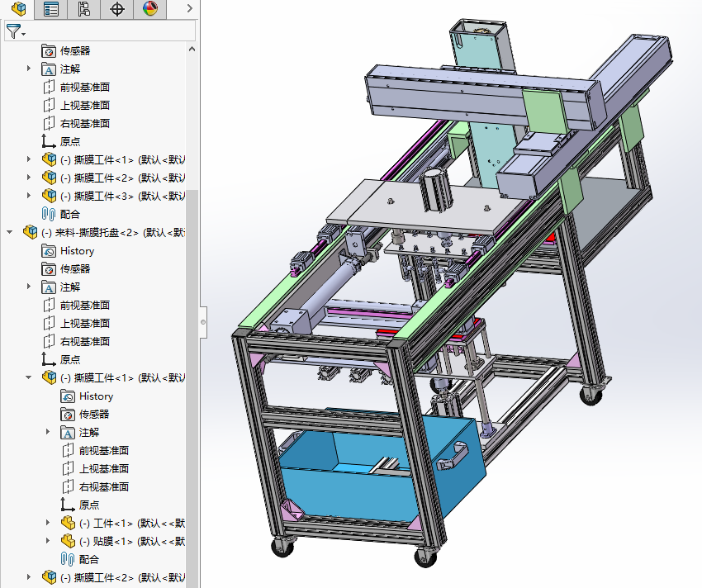Expand 注解 under 来料-撕膜托盘<2>

click(x=29, y=287)
